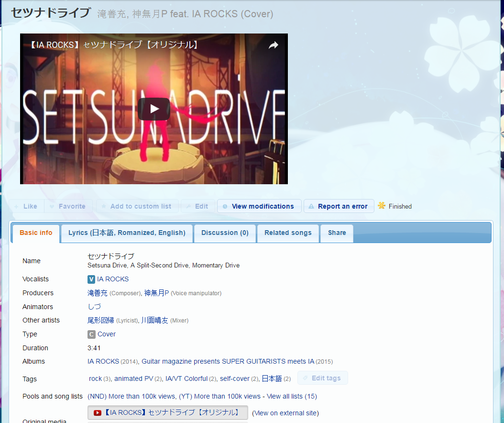Click the alternate names Setsuna Drive text
This screenshot has height=423, width=504.
click(164, 266)
